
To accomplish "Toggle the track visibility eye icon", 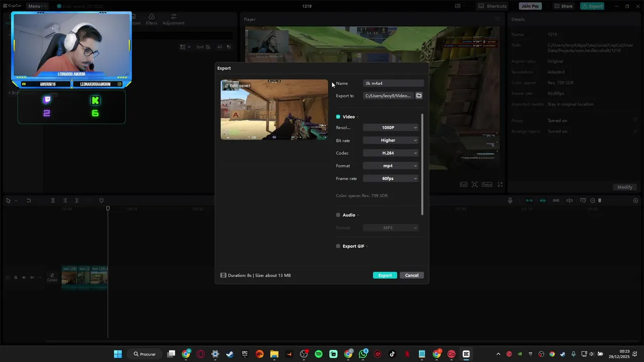I will (24, 278).
